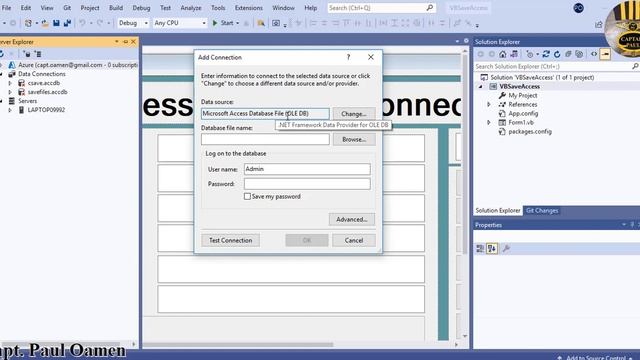
Task: Click the Show All Files icon
Action: [x=579, y=54]
